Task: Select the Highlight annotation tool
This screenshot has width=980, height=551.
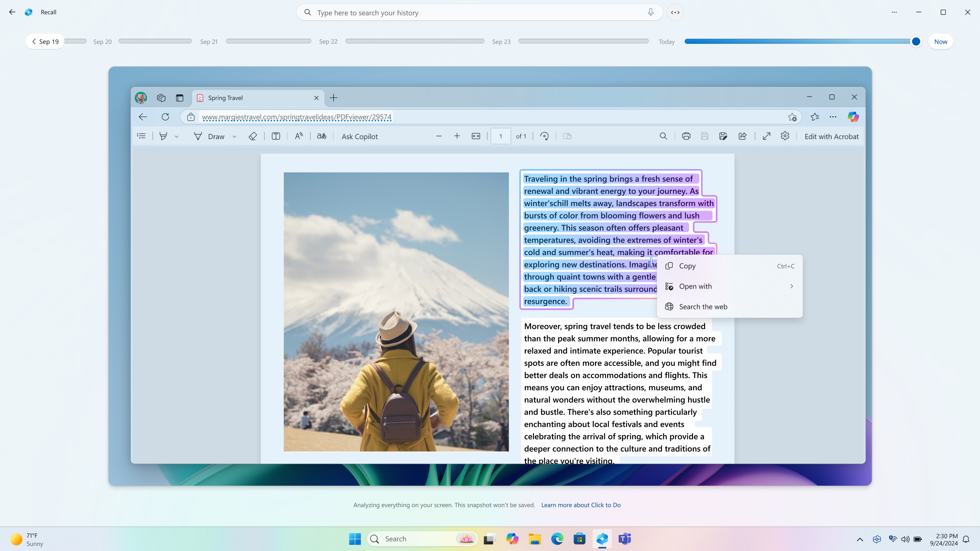Action: click(164, 136)
